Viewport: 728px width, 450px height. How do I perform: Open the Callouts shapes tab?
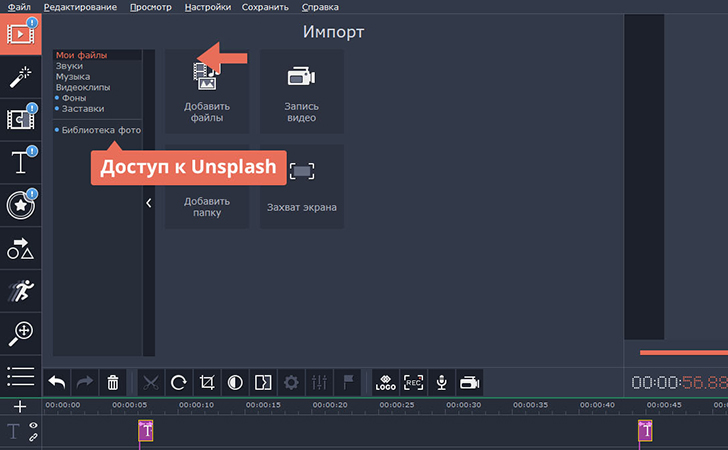click(20, 248)
